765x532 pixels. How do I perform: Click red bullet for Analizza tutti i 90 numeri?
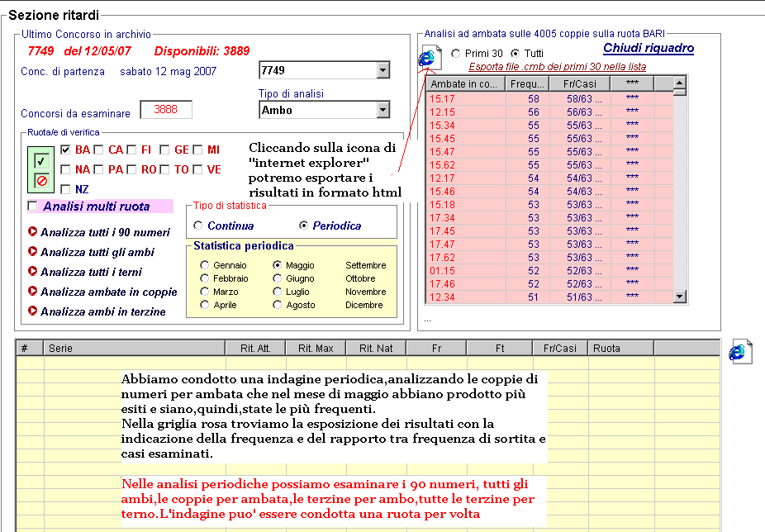coord(32,232)
